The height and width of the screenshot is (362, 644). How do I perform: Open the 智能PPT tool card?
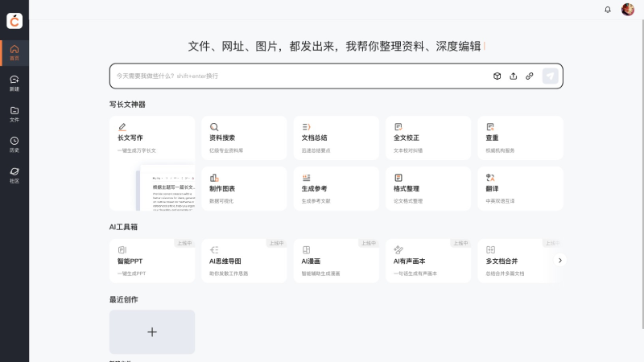pyautogui.click(x=152, y=261)
